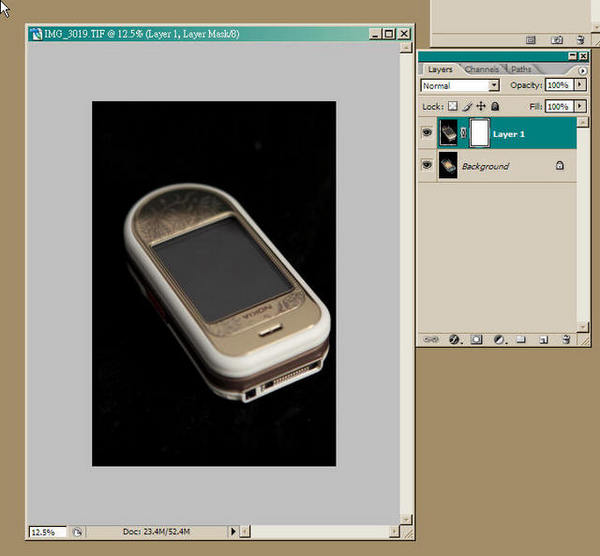The height and width of the screenshot is (556, 600).
Task: Switch to the Channels tab
Action: [x=482, y=69]
